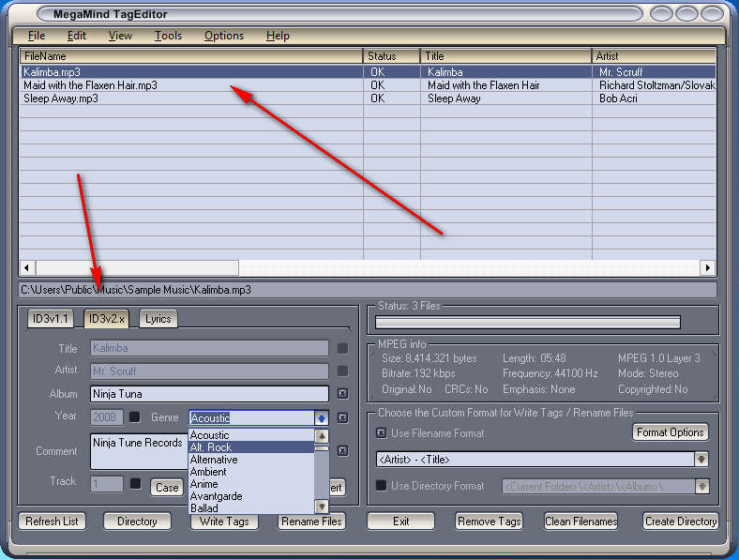Select the Kalimba.mp3 file row
The image size is (739, 560).
click(x=368, y=72)
